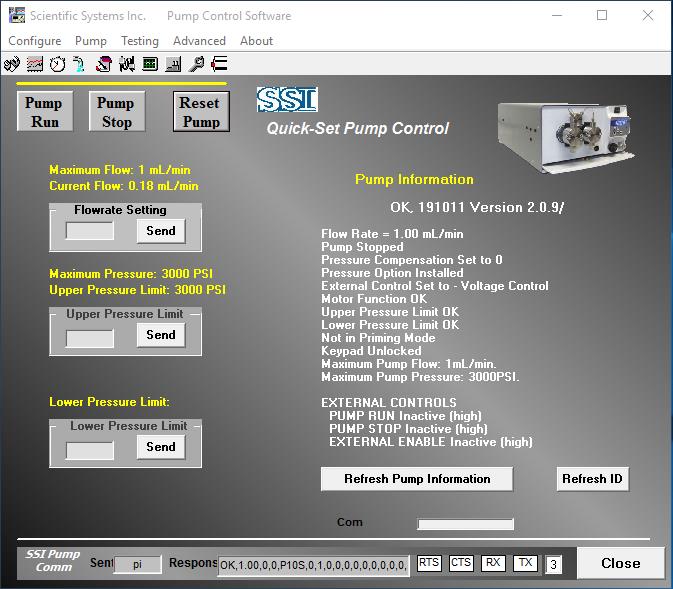Click the Flowrate Setting input field
The width and height of the screenshot is (673, 589).
pyautogui.click(x=90, y=231)
